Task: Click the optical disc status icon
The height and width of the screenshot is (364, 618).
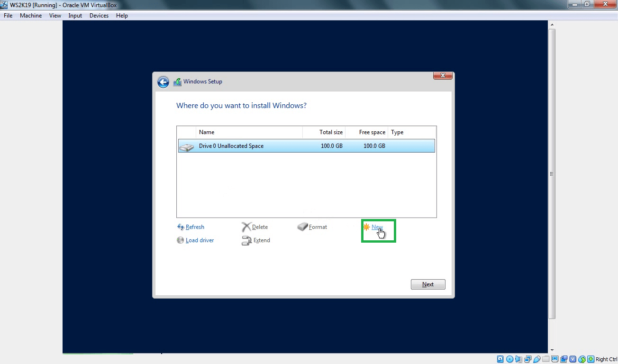Action: [509, 359]
